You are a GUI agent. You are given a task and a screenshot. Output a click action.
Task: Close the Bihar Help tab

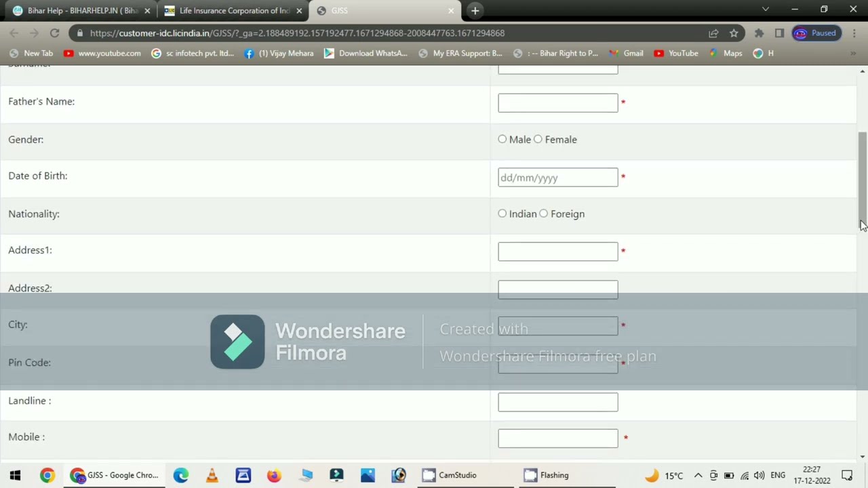[147, 11]
